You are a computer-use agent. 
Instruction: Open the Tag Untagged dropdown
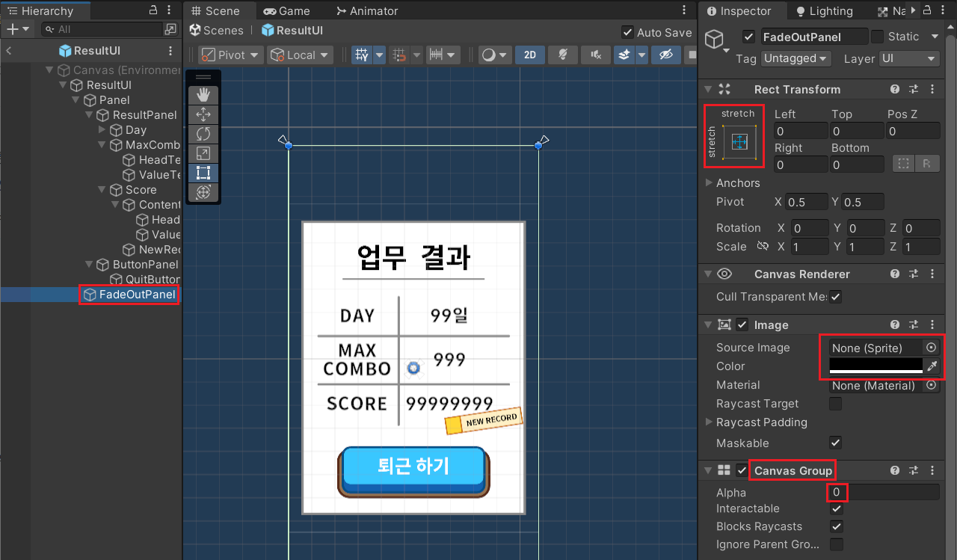[796, 58]
